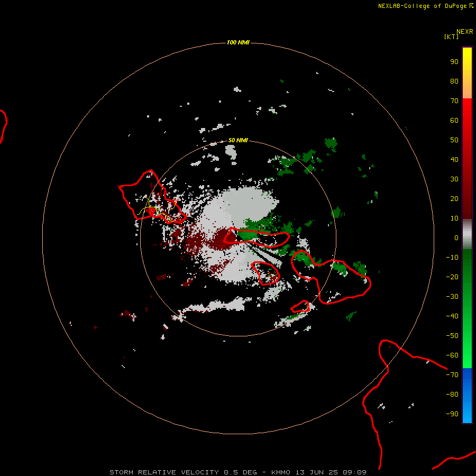Click the blue bottom segment of color bar
476x476 pixels.
467,396
